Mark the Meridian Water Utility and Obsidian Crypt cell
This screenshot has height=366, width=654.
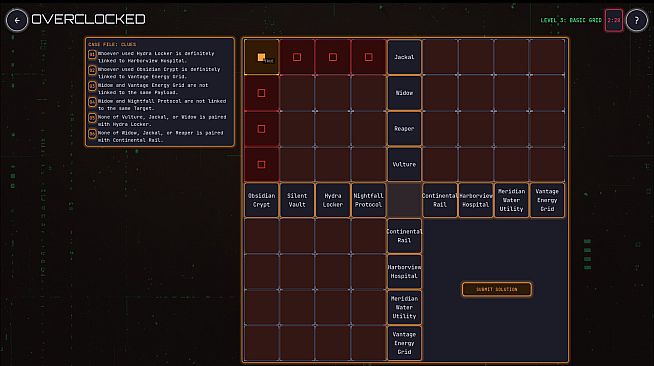click(x=262, y=307)
